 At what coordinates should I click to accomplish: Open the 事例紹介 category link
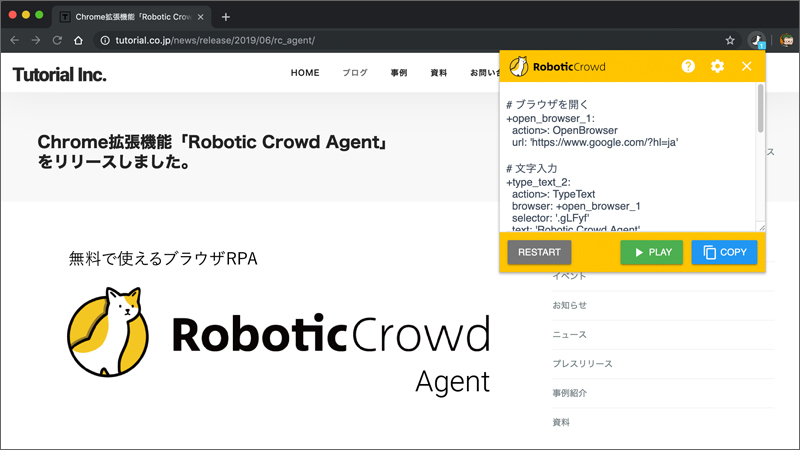569,393
